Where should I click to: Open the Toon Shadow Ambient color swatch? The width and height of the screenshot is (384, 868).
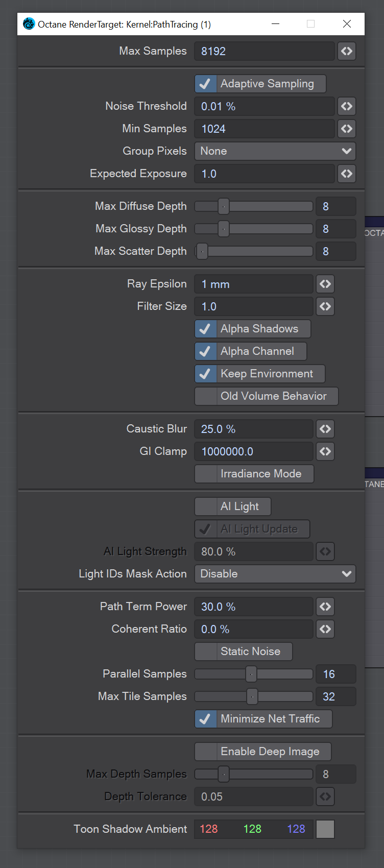pos(325,829)
